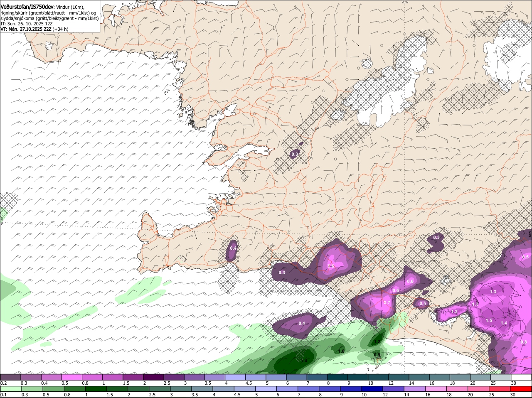
Task: Click the Veðurstofan/IS750dev title text
Action: (x=27, y=7)
